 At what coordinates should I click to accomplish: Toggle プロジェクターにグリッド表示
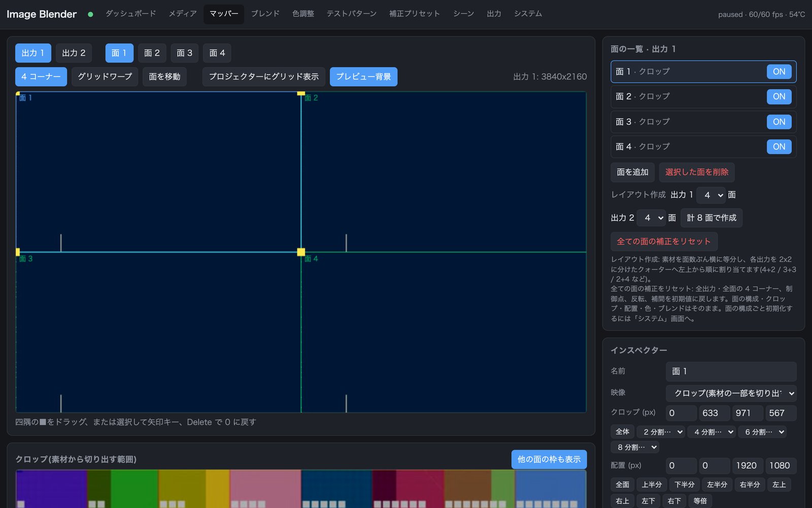coord(264,77)
